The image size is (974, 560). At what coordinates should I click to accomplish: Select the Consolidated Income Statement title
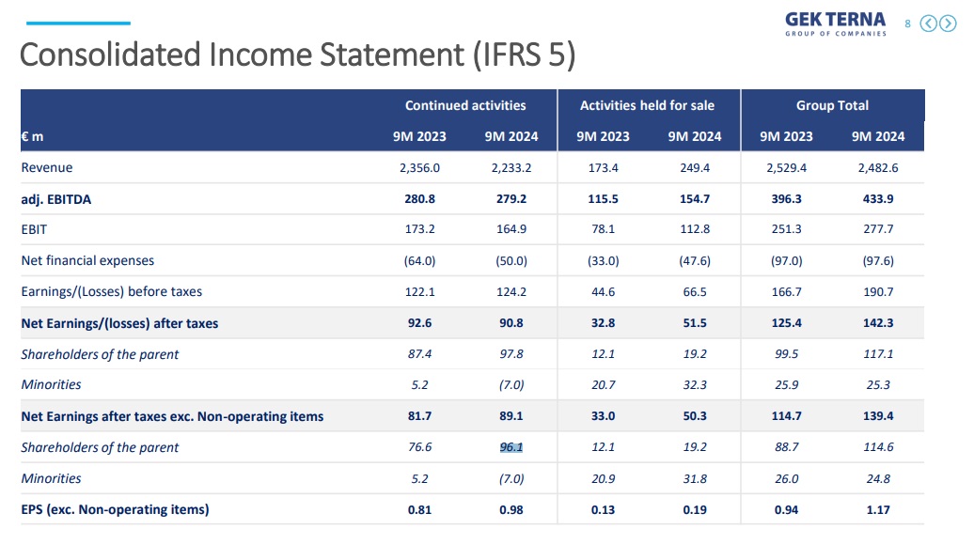[x=297, y=54]
